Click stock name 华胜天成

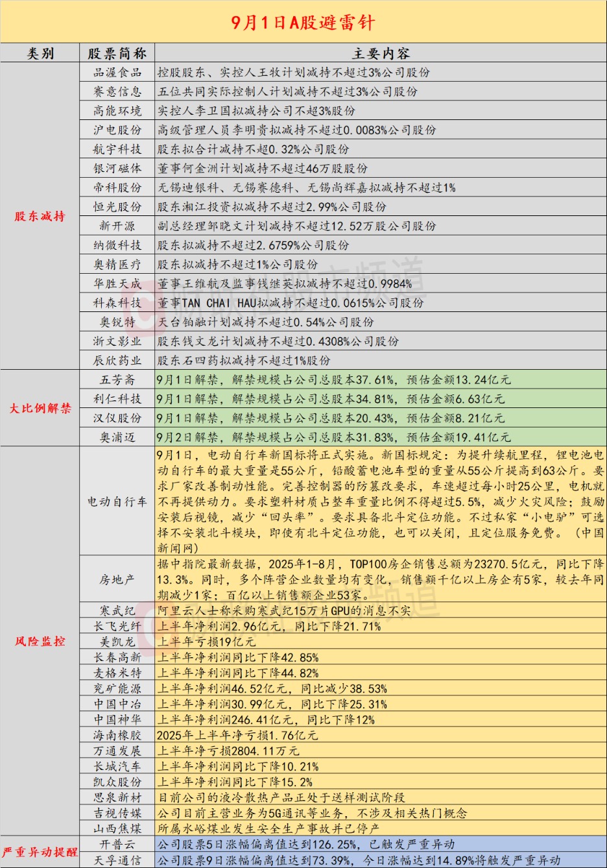117,283
